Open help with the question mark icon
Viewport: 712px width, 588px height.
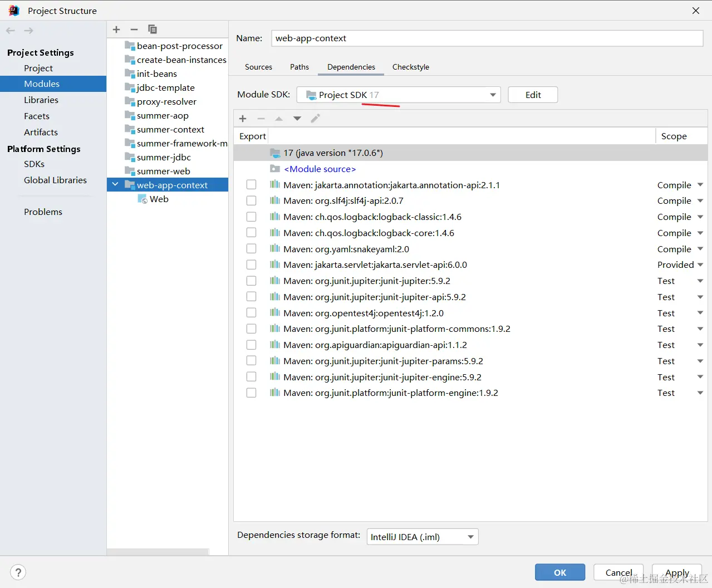click(x=18, y=572)
